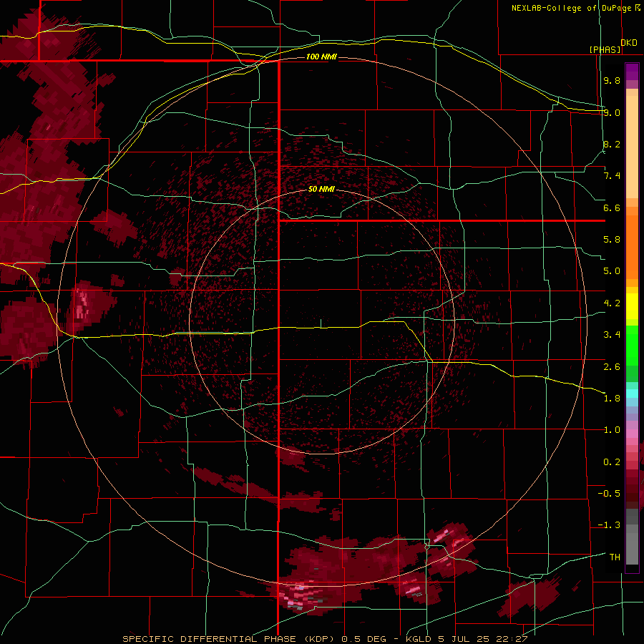The image size is (644, 644).
Task: Click the 3.4 scale value
Action: tap(612, 335)
